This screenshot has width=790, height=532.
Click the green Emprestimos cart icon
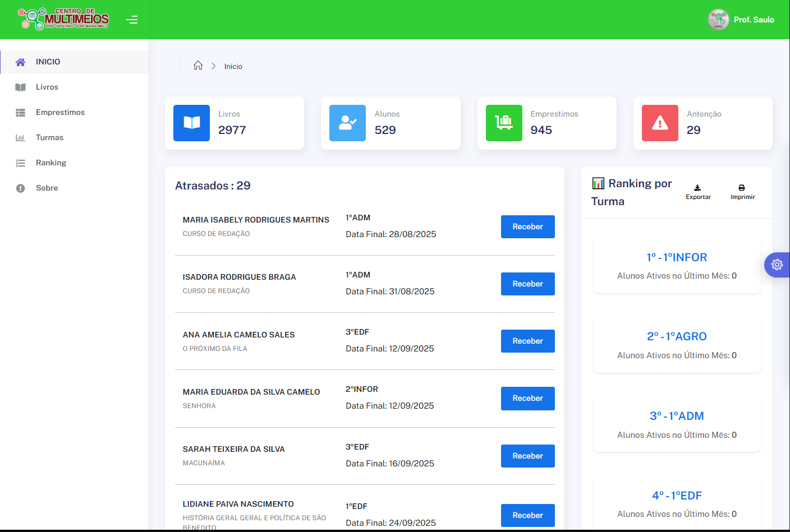point(504,123)
